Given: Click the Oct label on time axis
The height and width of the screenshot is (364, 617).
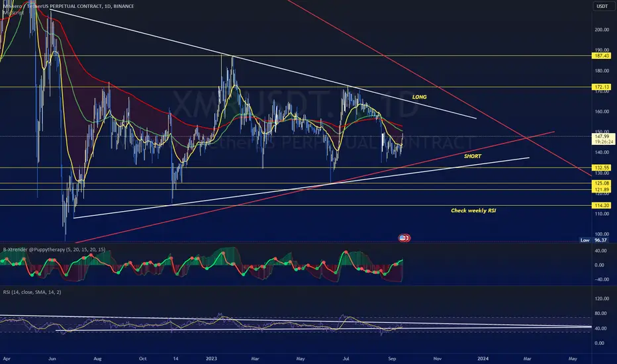Looking at the screenshot, I should tap(143, 359).
